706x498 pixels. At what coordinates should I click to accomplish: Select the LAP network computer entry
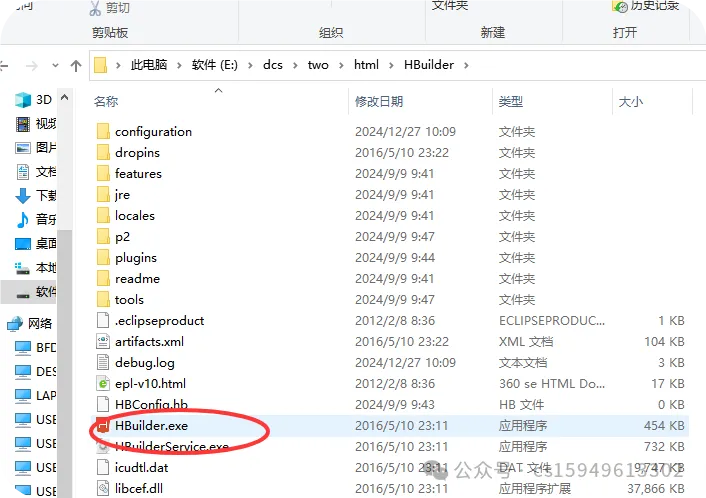click(35, 395)
